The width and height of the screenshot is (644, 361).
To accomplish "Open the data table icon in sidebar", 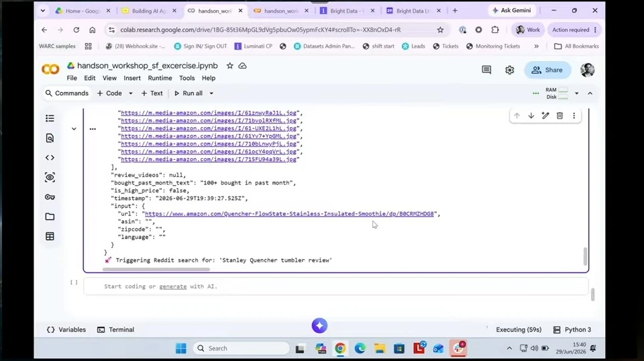I will (50, 236).
